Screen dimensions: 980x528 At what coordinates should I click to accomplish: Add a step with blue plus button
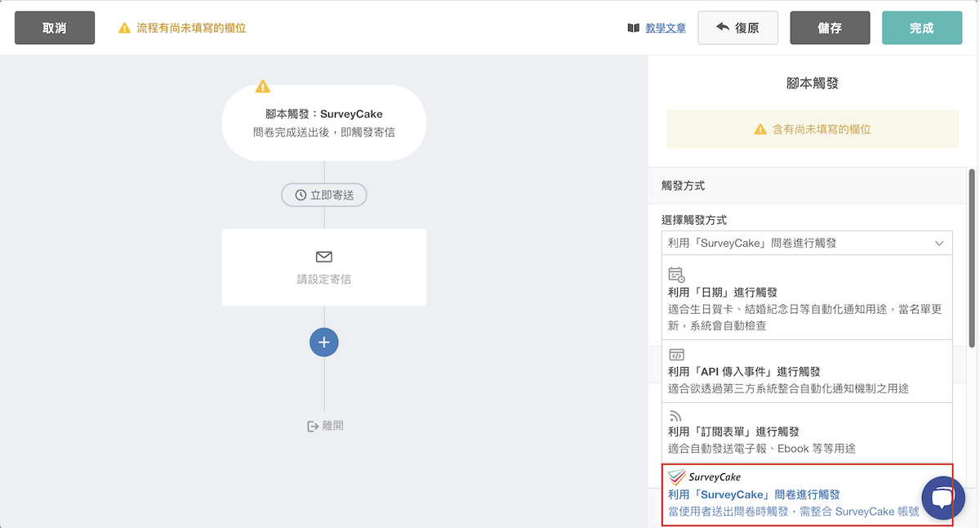(324, 342)
